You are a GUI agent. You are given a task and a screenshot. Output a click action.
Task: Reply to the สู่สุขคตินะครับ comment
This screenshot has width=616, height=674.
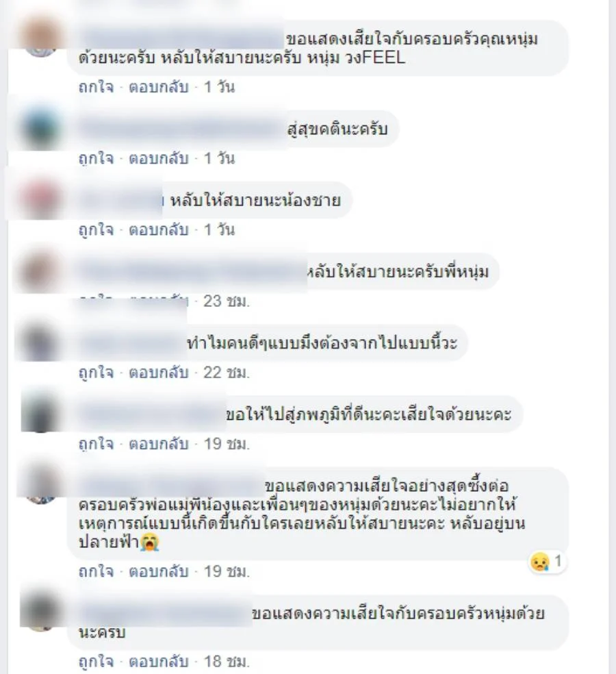pos(159,158)
